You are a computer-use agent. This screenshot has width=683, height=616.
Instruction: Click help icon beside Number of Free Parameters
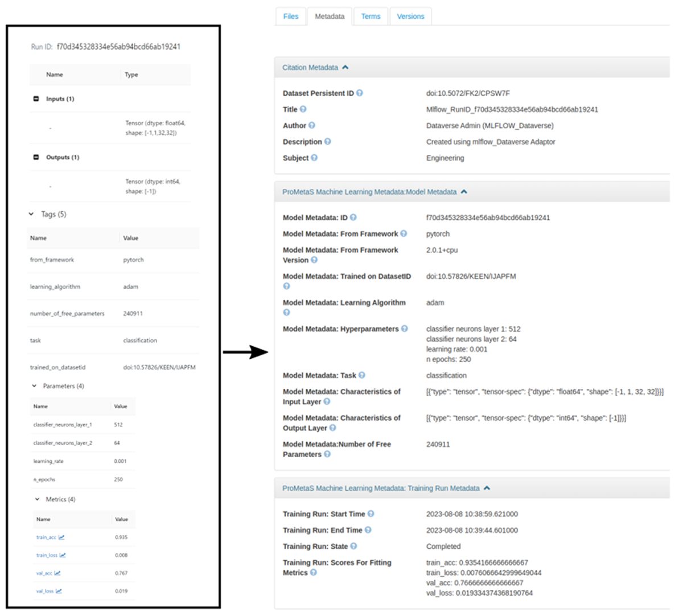[x=327, y=454]
